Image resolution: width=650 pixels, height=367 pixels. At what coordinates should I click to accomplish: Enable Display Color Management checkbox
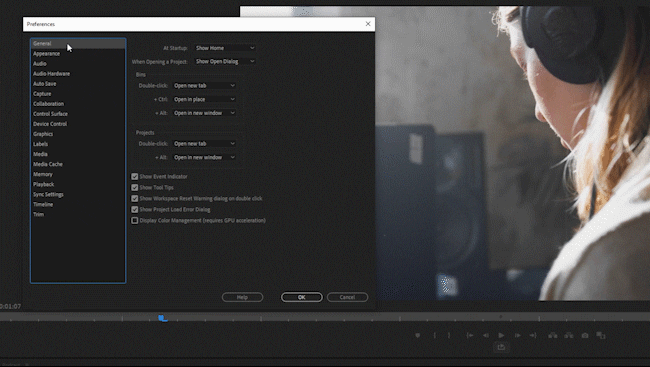point(135,221)
